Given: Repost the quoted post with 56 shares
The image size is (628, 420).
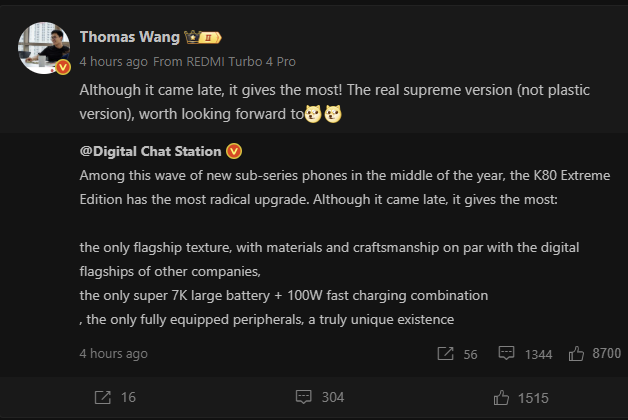Looking at the screenshot, I should click(457, 354).
